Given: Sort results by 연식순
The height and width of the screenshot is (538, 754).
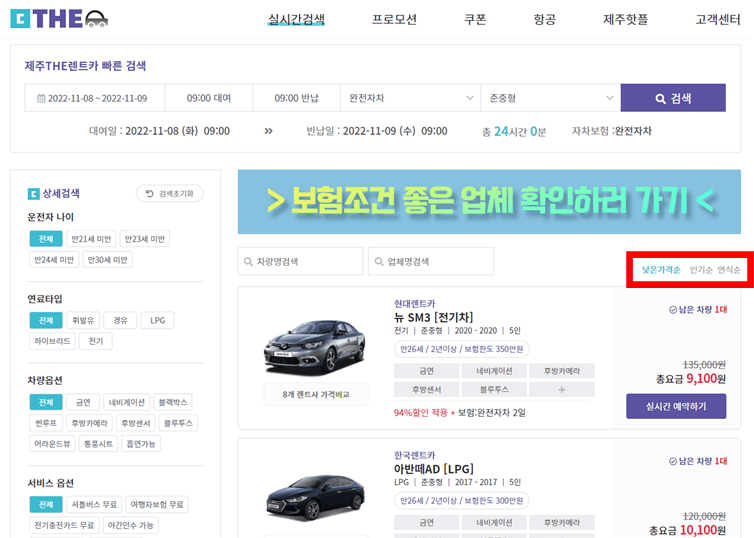Looking at the screenshot, I should click(729, 270).
